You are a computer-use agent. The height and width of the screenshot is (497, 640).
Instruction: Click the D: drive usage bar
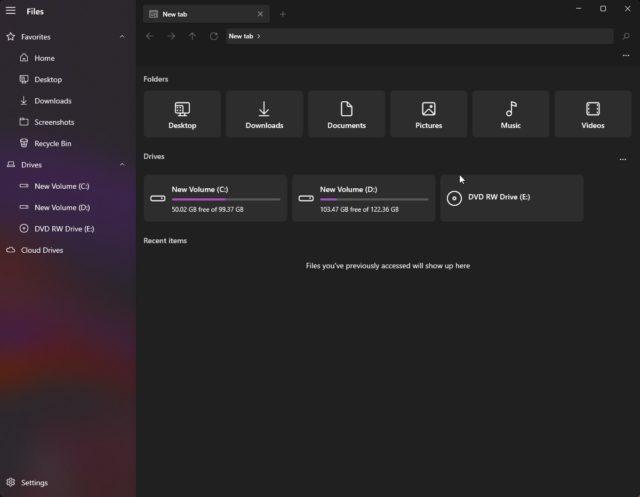pyautogui.click(x=374, y=200)
